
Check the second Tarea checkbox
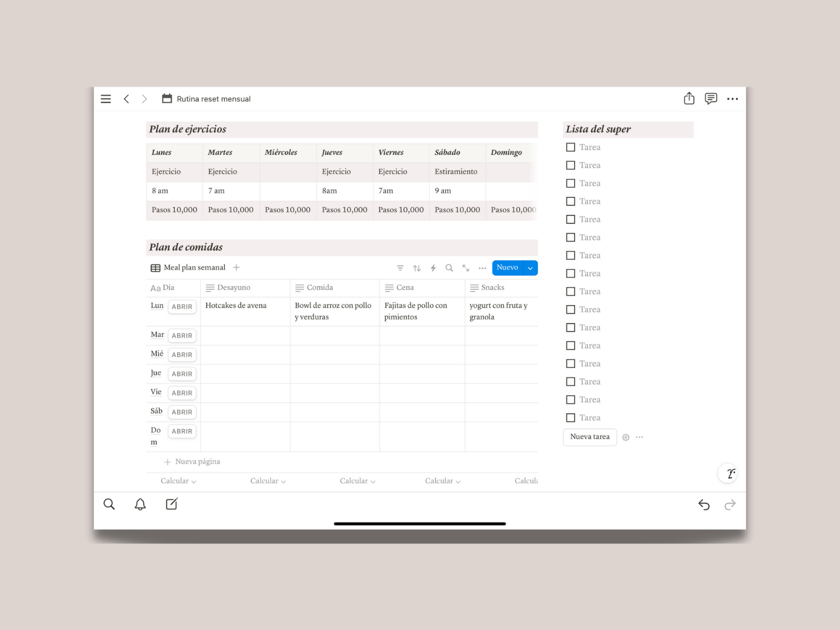(x=571, y=165)
